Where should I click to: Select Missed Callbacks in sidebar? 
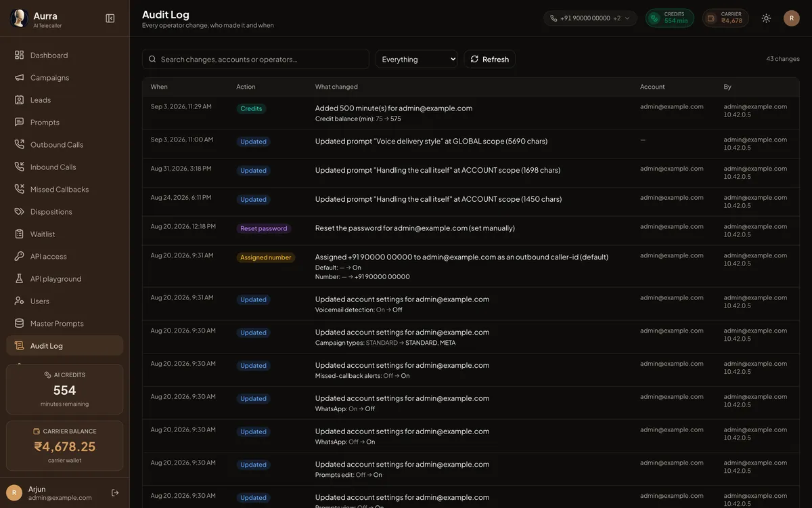coord(65,189)
